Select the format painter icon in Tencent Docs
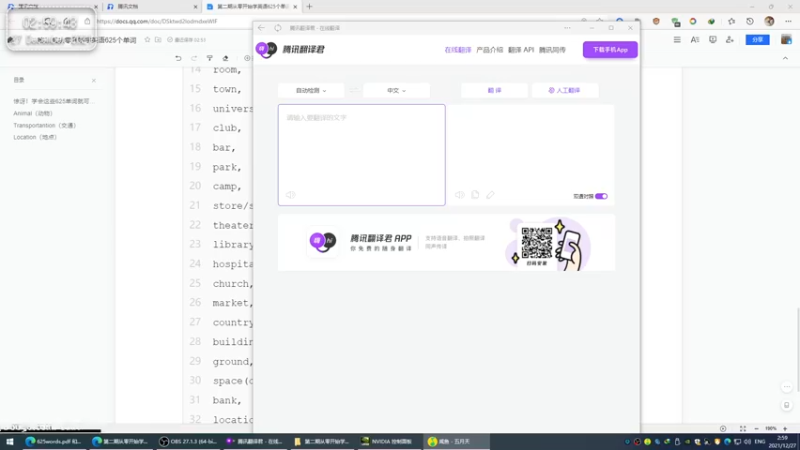The width and height of the screenshot is (800, 450). point(210,58)
